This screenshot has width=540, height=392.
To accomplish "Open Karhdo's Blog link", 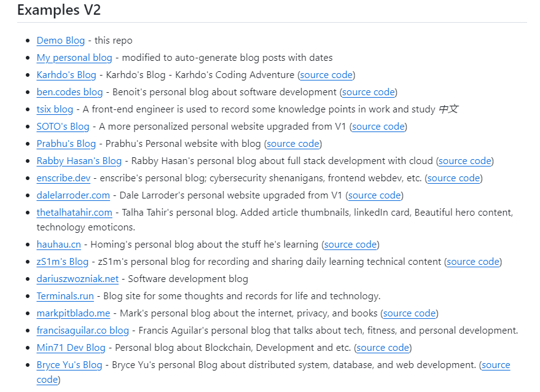I will (66, 75).
